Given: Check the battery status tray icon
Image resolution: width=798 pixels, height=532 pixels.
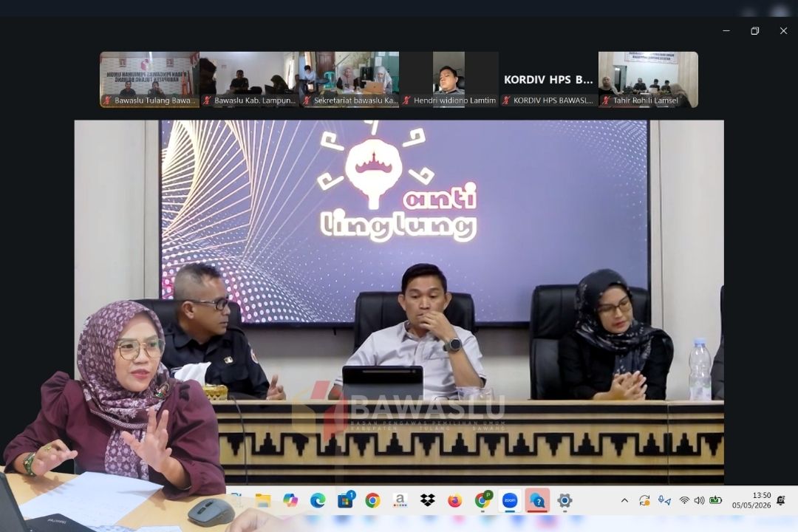Looking at the screenshot, I should pyautogui.click(x=715, y=501).
